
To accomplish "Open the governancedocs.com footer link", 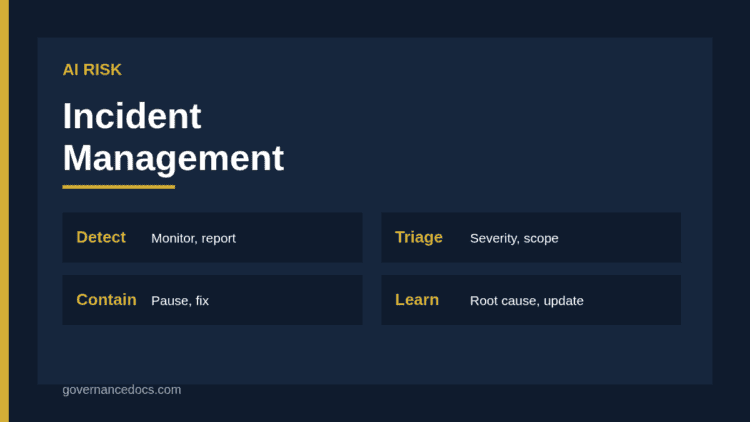I will click(x=122, y=390).
